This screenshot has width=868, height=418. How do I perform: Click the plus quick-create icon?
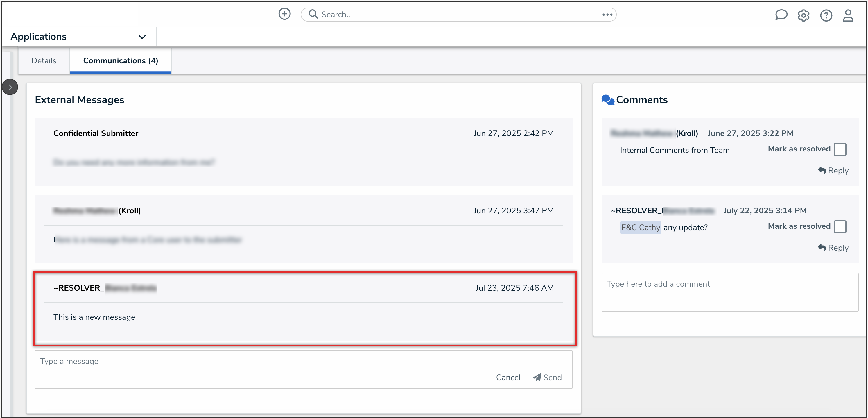point(284,14)
